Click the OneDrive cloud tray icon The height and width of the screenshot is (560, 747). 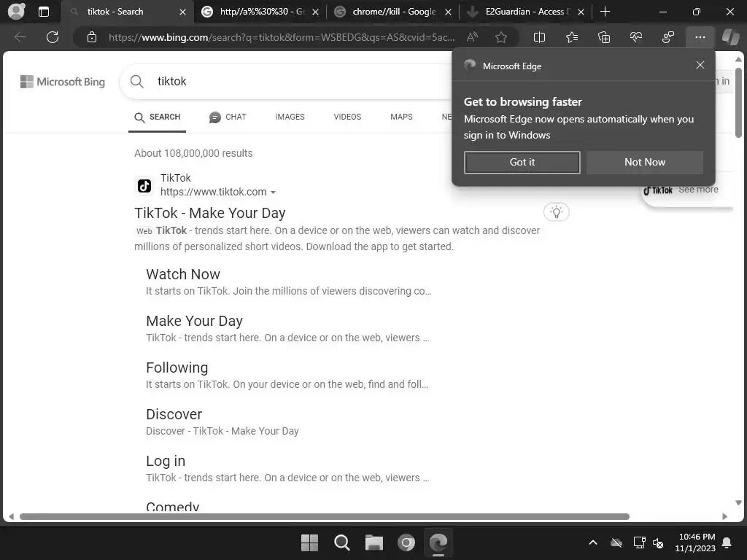pos(616,542)
